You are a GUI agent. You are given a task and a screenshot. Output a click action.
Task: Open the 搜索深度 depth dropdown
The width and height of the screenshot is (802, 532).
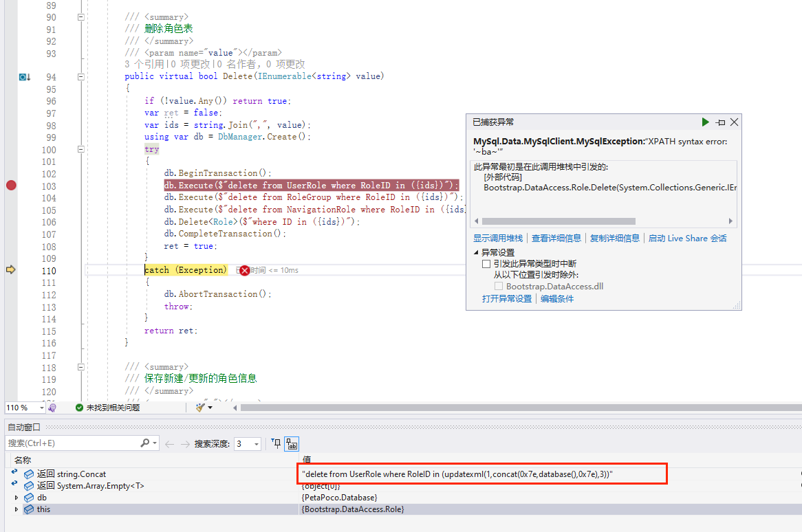[x=257, y=444]
